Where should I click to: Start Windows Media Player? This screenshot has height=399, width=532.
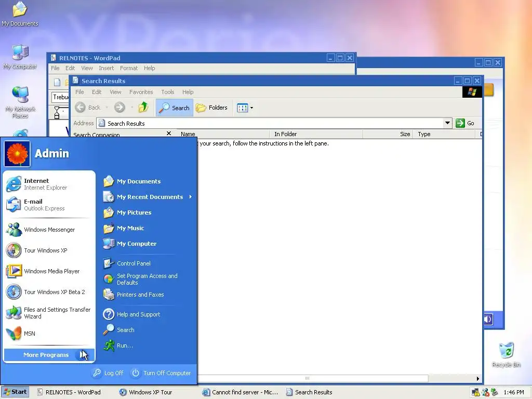(x=49, y=271)
